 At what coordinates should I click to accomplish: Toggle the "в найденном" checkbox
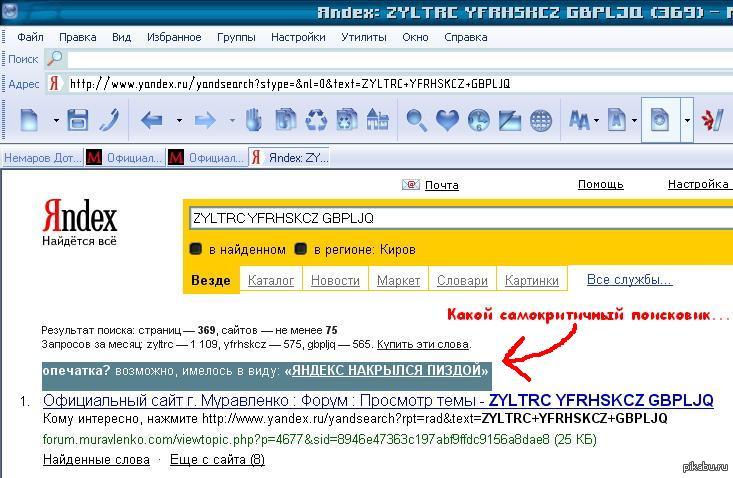coord(197,249)
